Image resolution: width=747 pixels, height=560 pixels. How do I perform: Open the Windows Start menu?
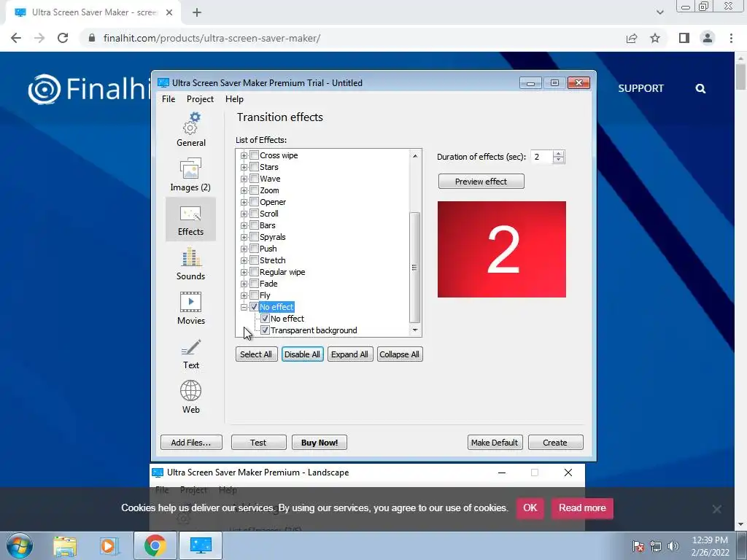19,545
